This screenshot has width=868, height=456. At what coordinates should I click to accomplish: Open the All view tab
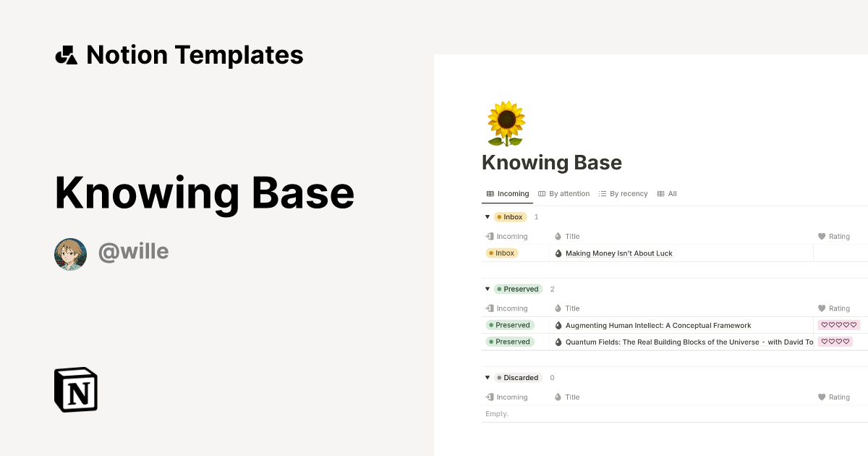pyautogui.click(x=667, y=193)
